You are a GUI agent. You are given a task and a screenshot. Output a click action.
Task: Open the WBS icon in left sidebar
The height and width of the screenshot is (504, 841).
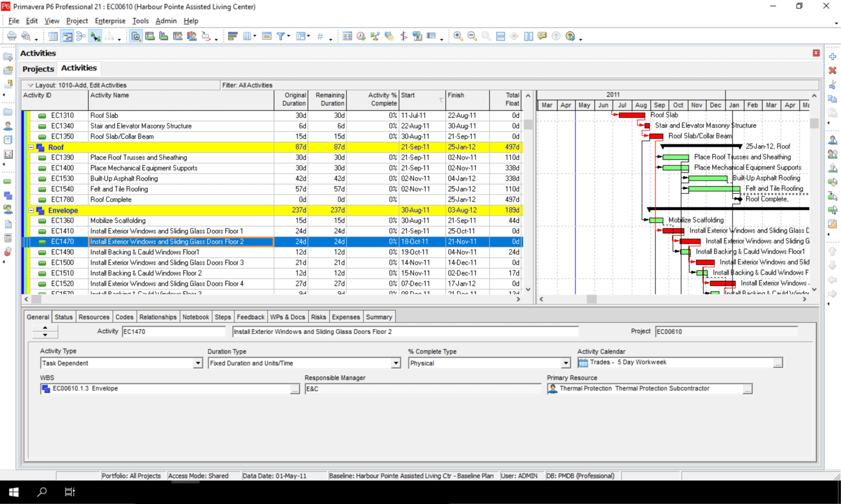(x=8, y=195)
